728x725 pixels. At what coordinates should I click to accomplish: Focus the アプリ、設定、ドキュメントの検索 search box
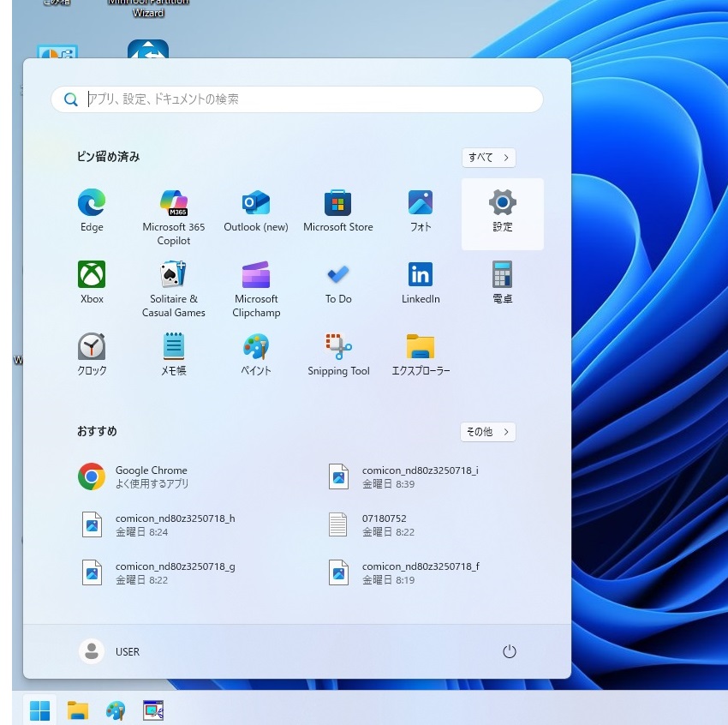pos(297,99)
